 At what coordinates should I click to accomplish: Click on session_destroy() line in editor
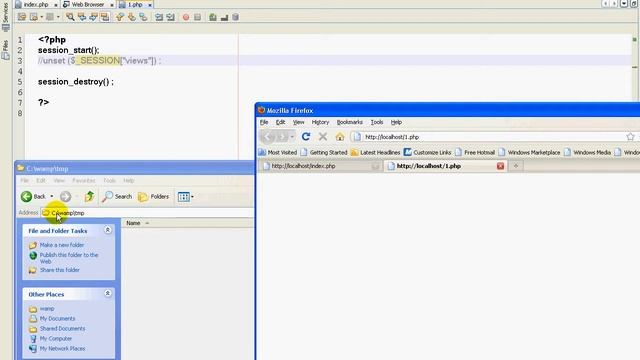[76, 82]
